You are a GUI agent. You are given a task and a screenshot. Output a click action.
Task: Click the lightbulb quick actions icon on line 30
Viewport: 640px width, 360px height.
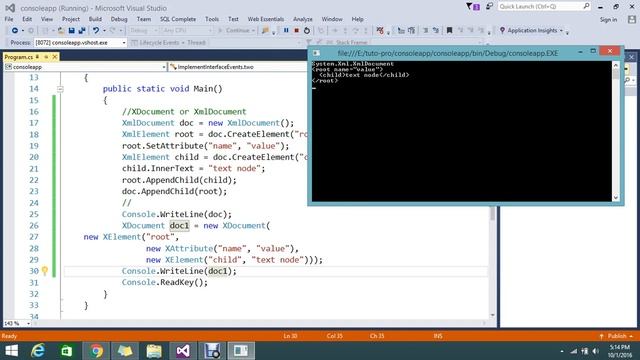45,271
